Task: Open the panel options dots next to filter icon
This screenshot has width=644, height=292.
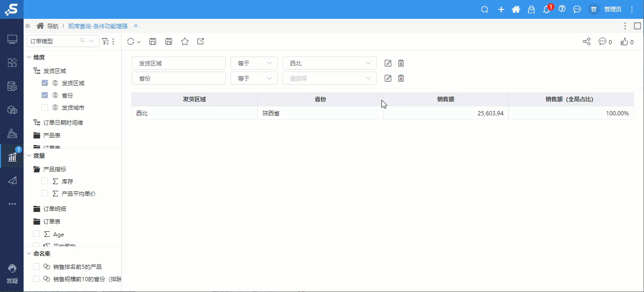Action: (x=113, y=41)
